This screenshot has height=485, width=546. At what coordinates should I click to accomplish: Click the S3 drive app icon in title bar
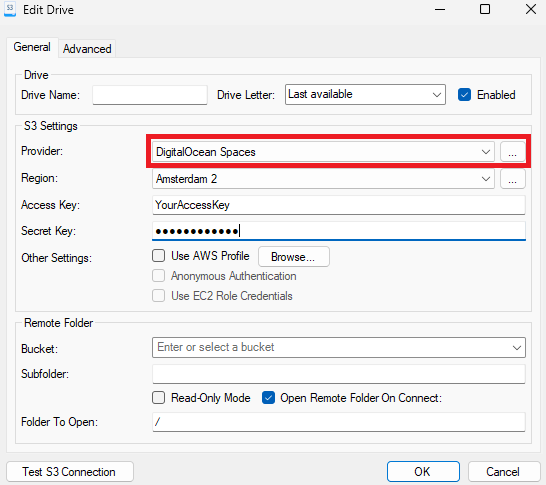pos(10,9)
